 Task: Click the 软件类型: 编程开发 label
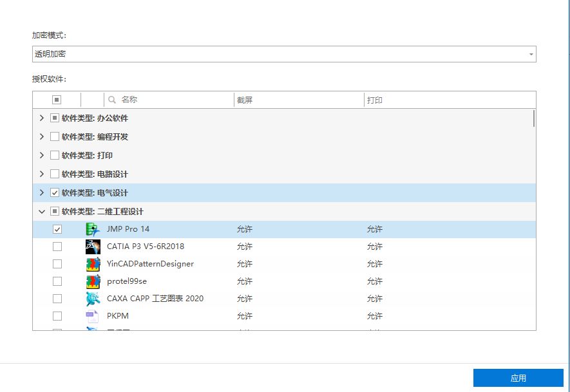click(95, 136)
